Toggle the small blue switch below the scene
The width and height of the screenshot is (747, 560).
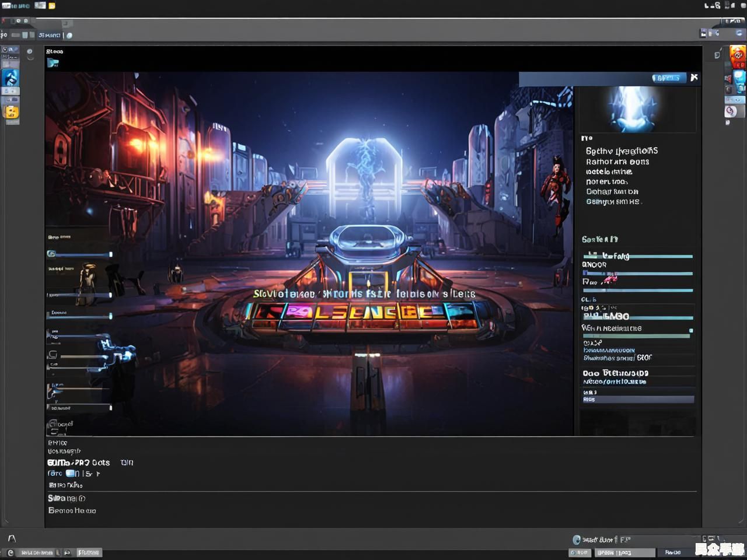[x=72, y=474]
